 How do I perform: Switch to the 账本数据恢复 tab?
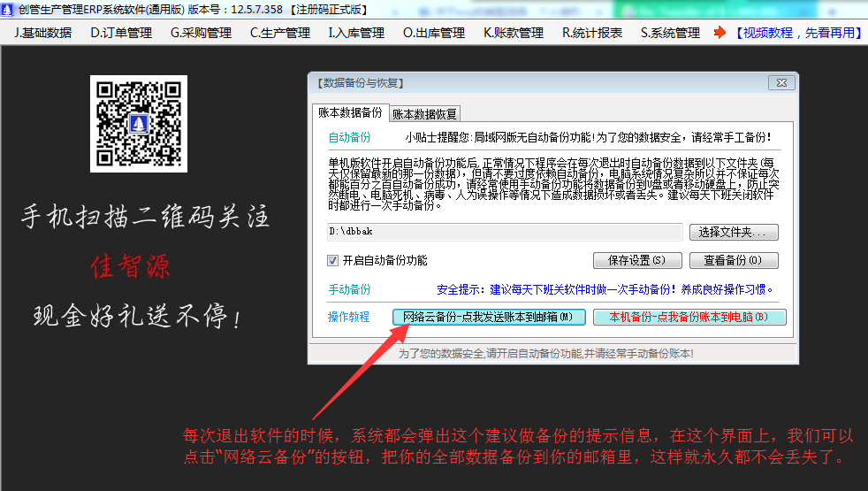pyautogui.click(x=424, y=114)
